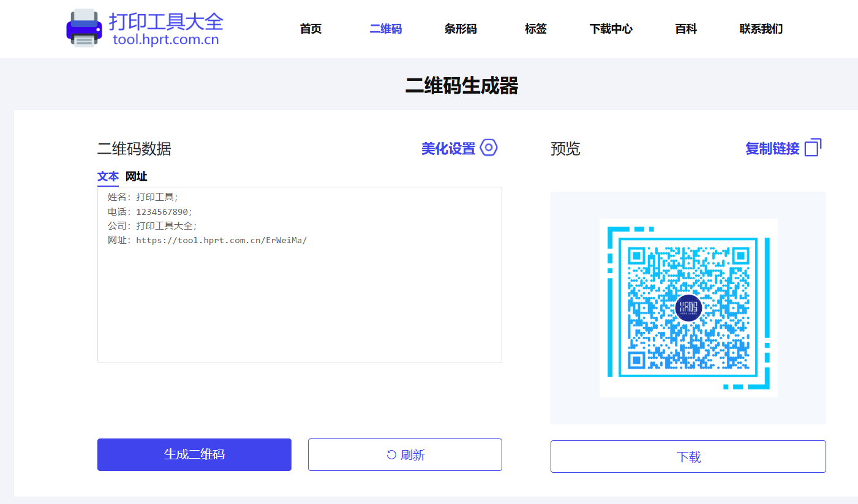
Task: Open the 二维码 menu item
Action: pos(386,29)
